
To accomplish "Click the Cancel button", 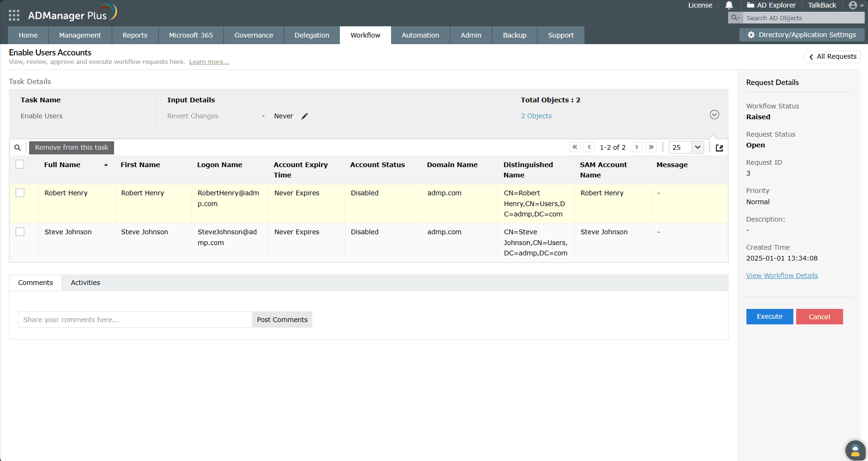I will tap(820, 316).
